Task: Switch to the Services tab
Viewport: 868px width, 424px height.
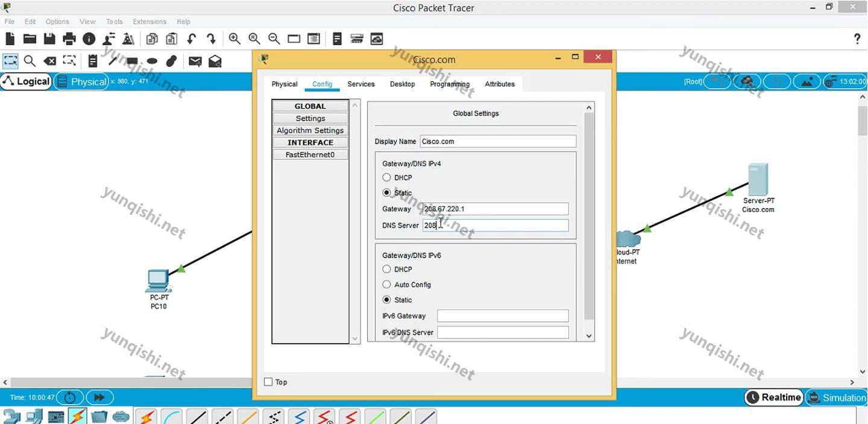Action: [361, 84]
